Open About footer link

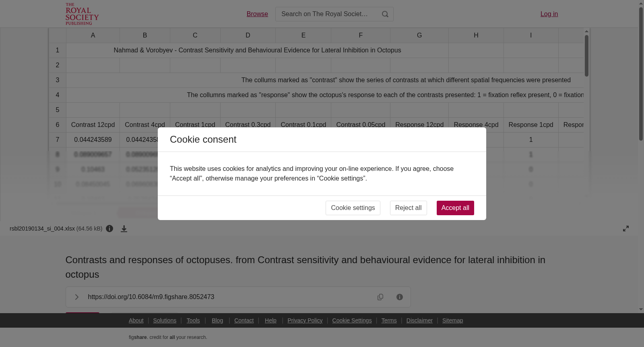[x=136, y=320]
